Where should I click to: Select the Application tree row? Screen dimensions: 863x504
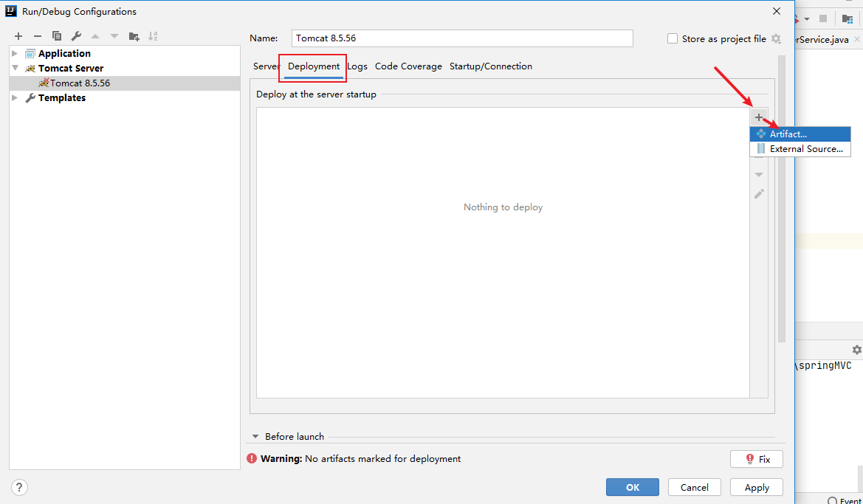(x=125, y=53)
